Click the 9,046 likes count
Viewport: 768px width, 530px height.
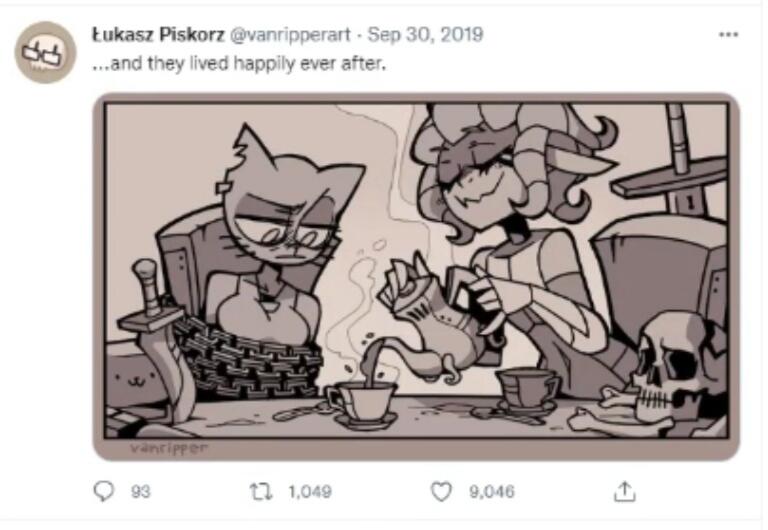(x=491, y=492)
